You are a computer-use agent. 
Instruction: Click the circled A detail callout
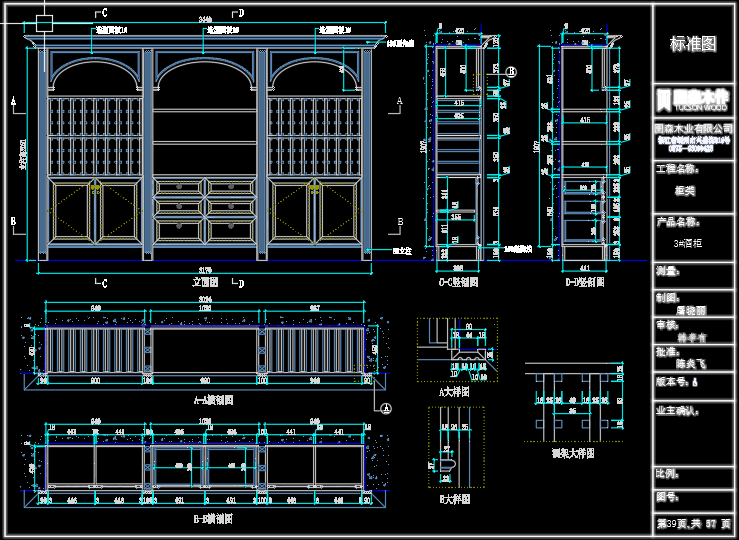click(x=386, y=408)
